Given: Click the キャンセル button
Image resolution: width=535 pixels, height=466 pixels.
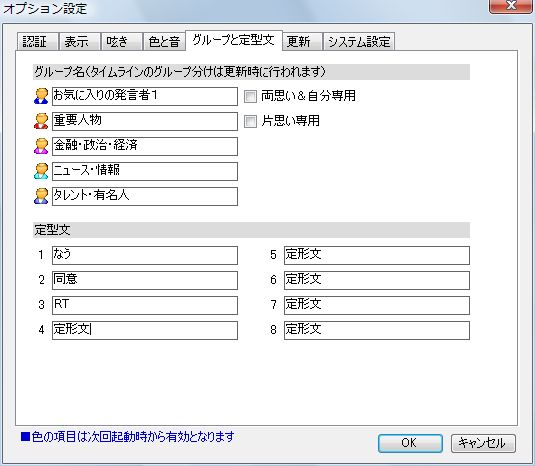Looking at the screenshot, I should coord(483,443).
